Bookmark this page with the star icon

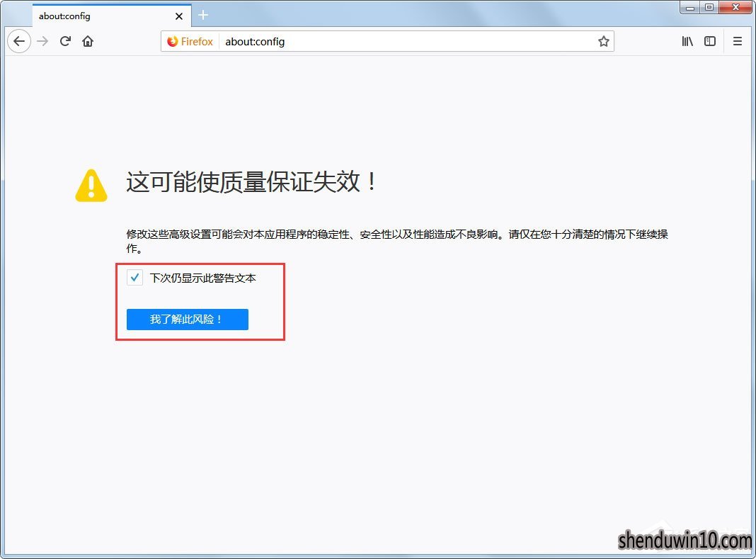click(603, 42)
